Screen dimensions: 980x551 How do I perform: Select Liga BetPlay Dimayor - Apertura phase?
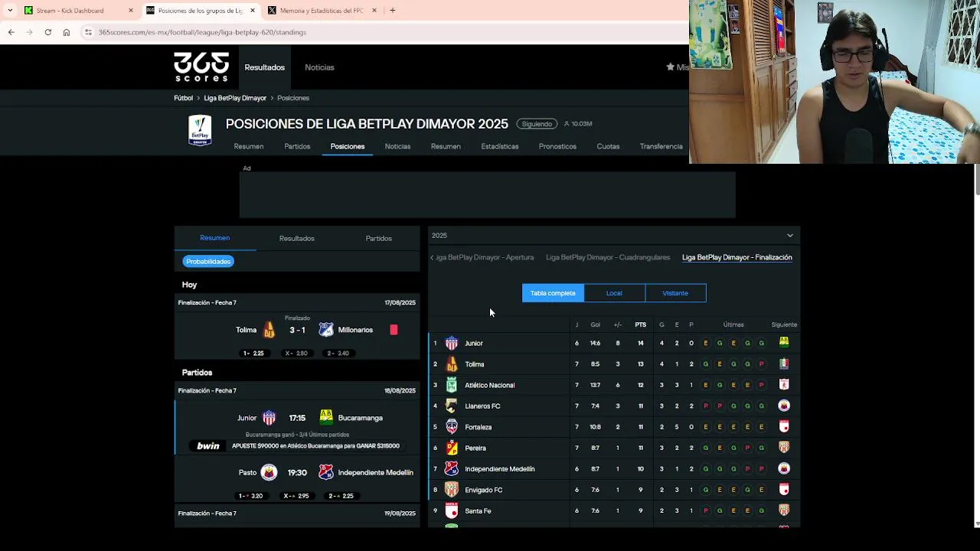click(485, 258)
